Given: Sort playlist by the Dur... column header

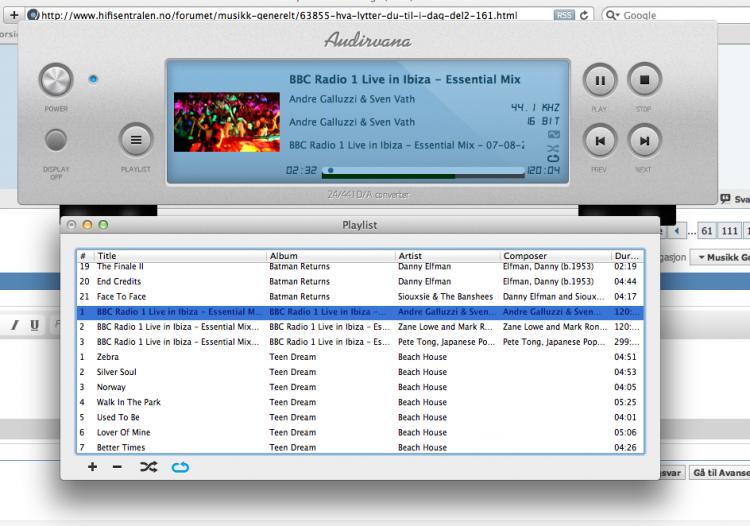Looking at the screenshot, I should point(628,256).
